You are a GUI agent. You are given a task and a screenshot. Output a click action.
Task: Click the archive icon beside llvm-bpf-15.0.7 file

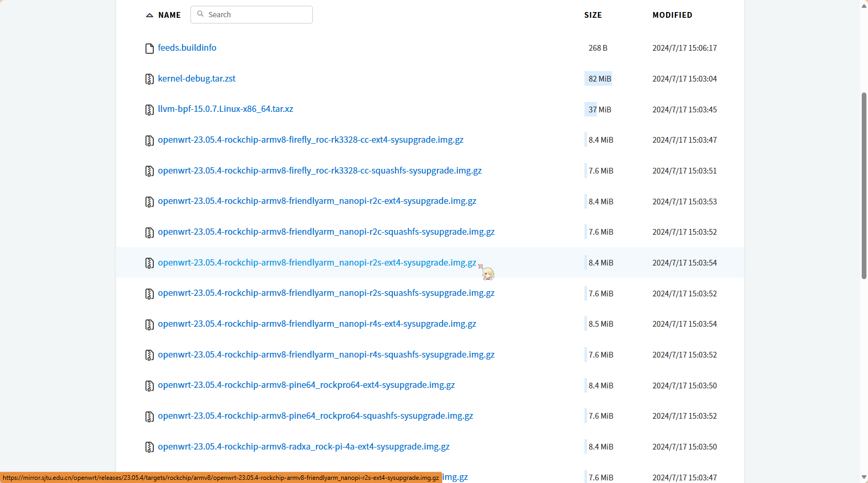pos(150,110)
